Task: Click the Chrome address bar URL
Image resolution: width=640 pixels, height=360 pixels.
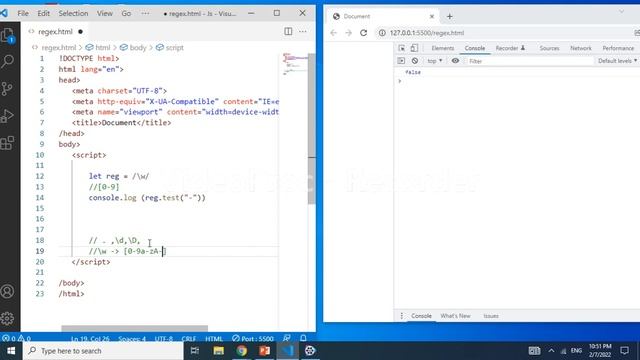Action: (427, 33)
